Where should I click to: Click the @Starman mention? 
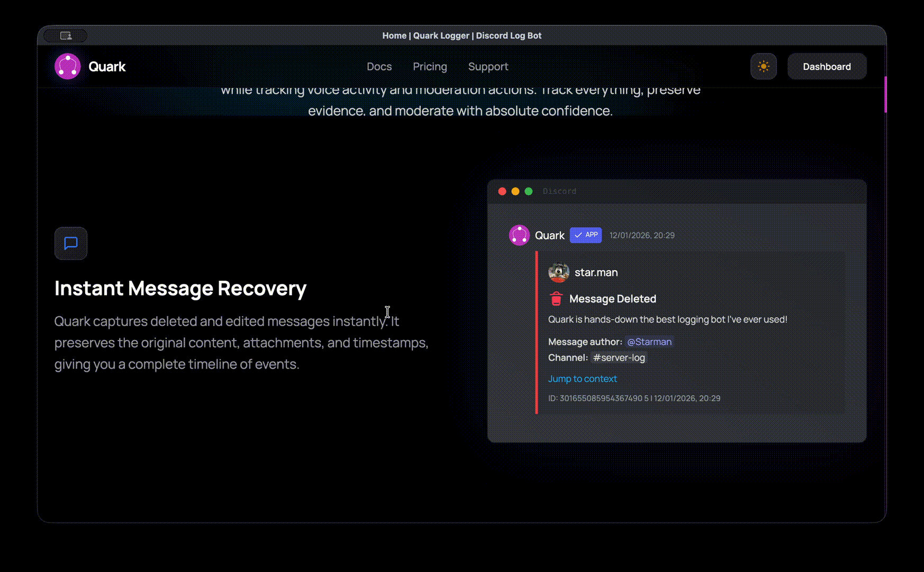649,342
